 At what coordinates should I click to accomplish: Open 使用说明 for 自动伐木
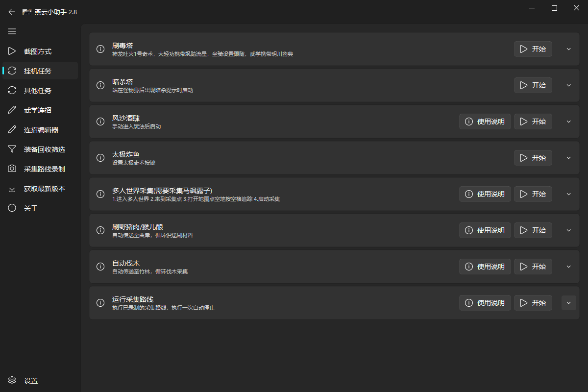tap(485, 267)
